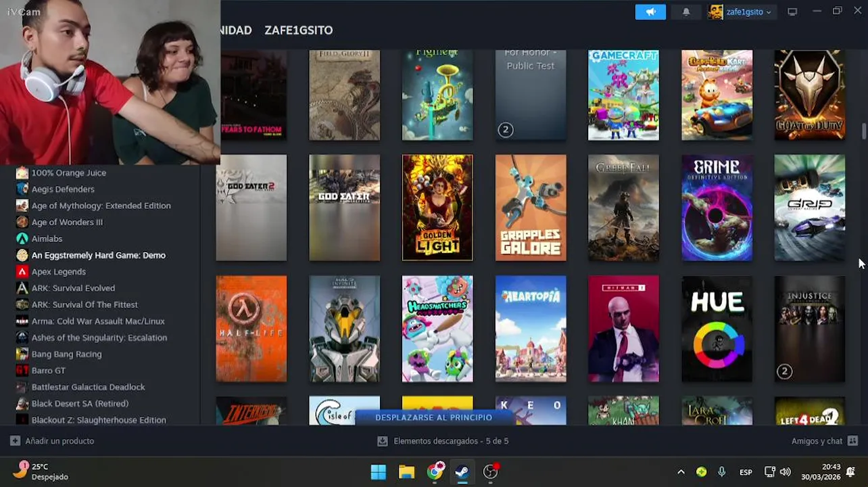The height and width of the screenshot is (487, 868).
Task: Open the HUE game cover
Action: coord(717,329)
